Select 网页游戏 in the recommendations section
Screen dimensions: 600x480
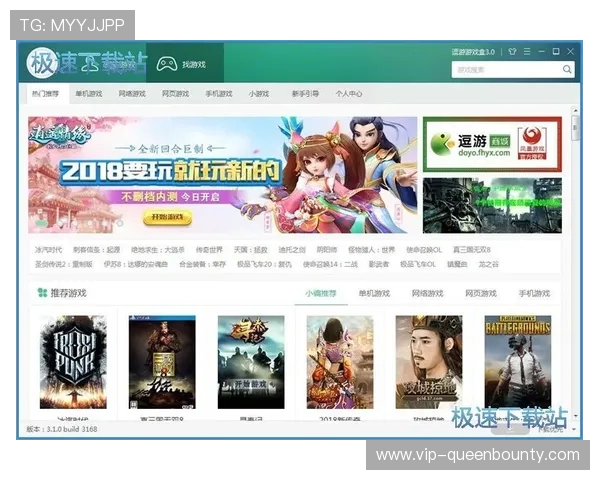[x=481, y=294]
